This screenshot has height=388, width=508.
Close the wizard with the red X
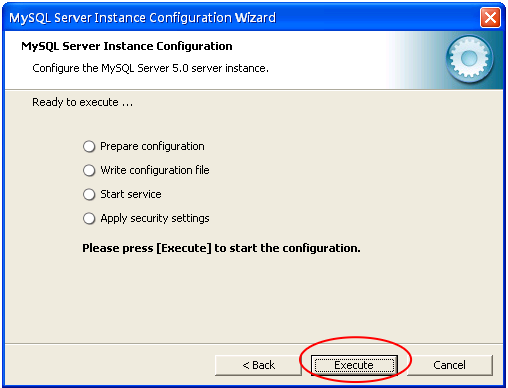point(490,17)
